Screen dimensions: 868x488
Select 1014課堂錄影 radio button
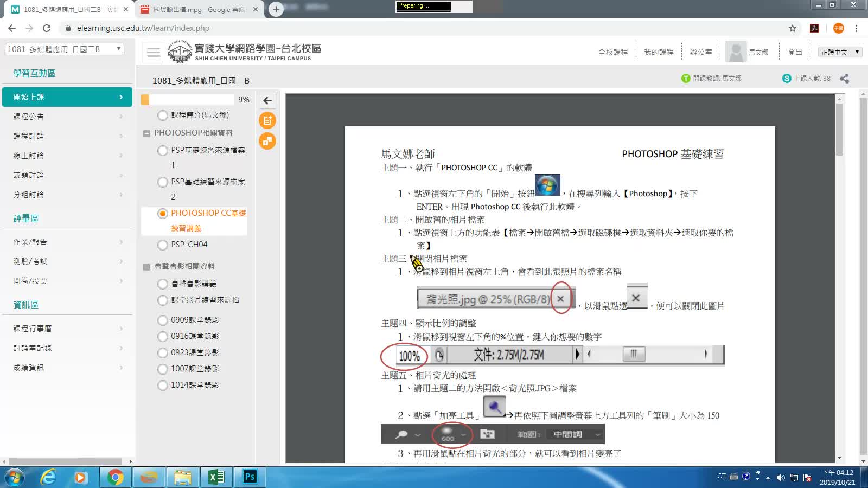pos(162,385)
